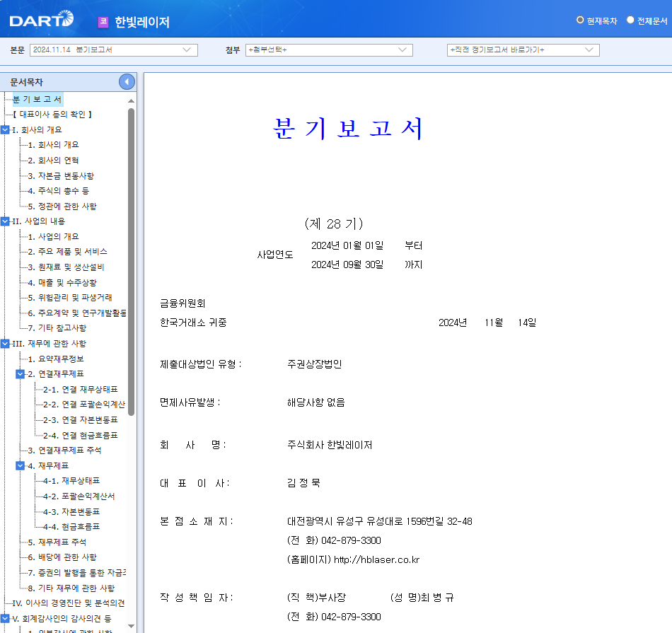Open "1. 사업의 개요" in the tree
The width and height of the screenshot is (672, 633).
(x=54, y=236)
